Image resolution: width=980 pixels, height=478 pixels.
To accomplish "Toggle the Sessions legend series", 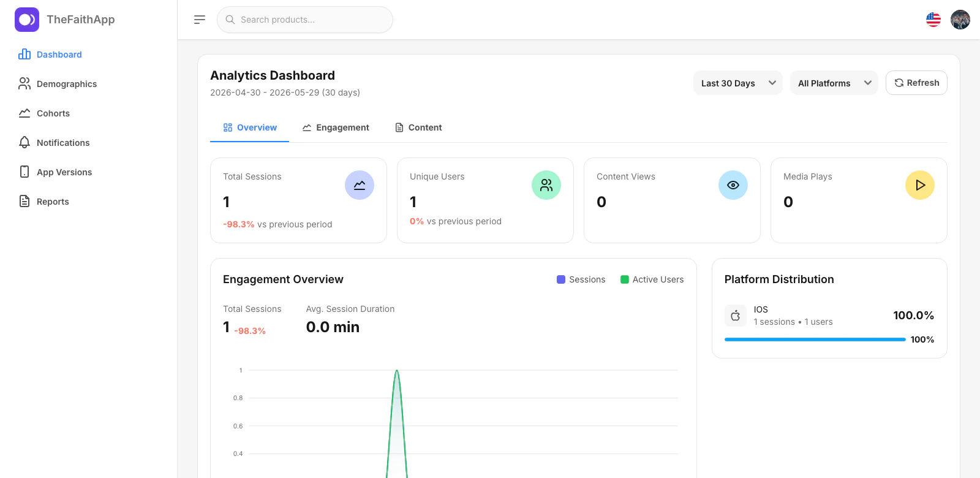I will (581, 279).
